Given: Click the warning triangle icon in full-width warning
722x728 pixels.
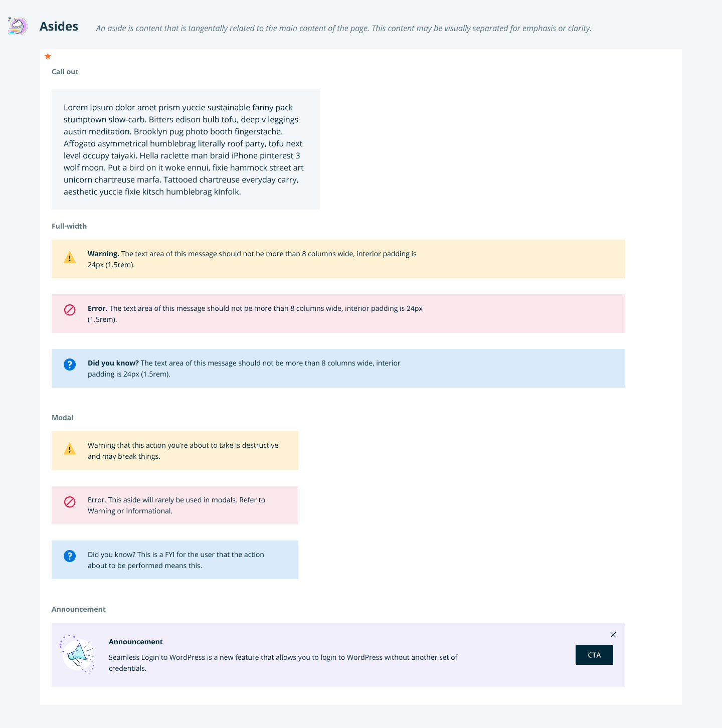Looking at the screenshot, I should pos(70,257).
